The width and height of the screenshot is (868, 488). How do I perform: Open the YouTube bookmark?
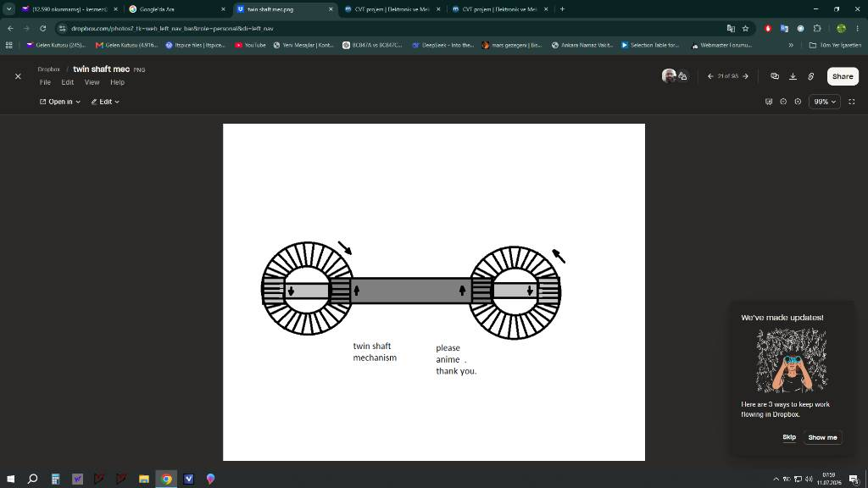[250, 46]
